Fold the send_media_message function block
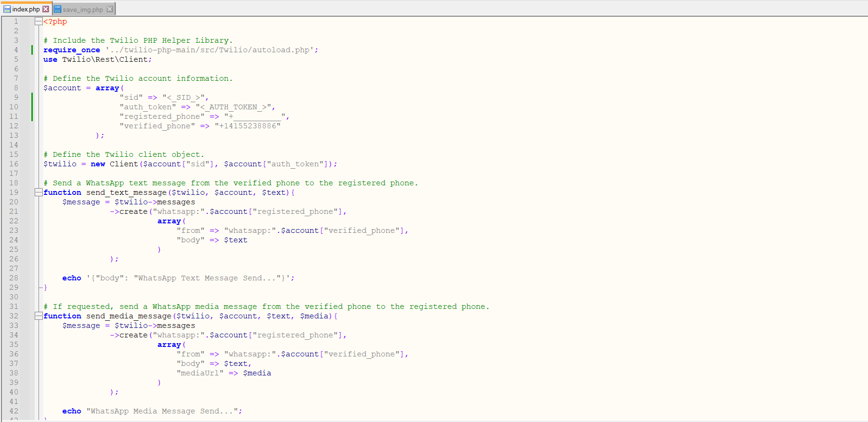Viewport: 868px width, 422px height. (x=38, y=316)
